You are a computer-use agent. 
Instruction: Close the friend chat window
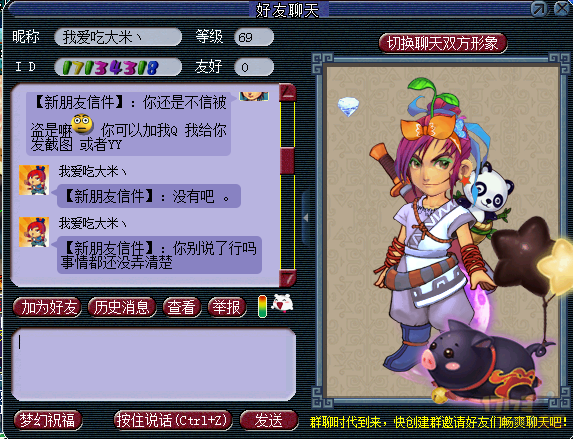tap(561, 9)
